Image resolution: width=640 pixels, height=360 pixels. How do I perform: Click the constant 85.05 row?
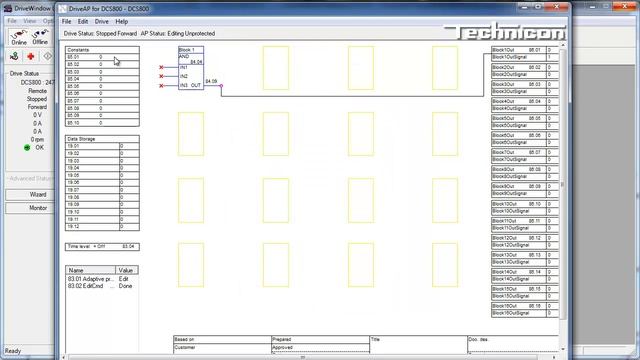[x=102, y=87]
